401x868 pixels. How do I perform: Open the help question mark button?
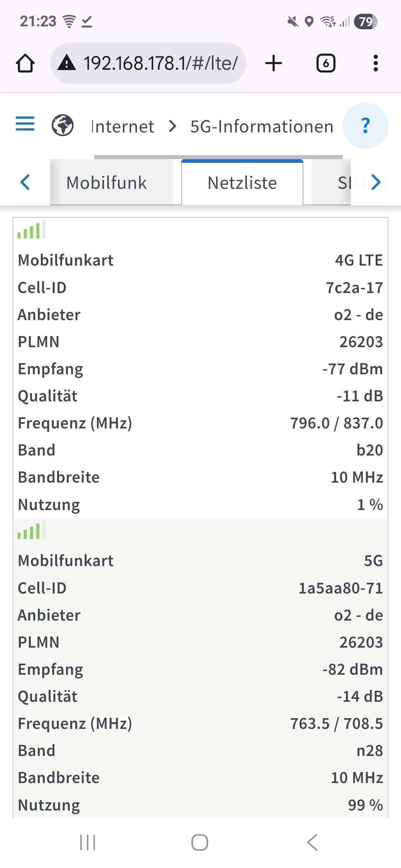click(x=365, y=125)
